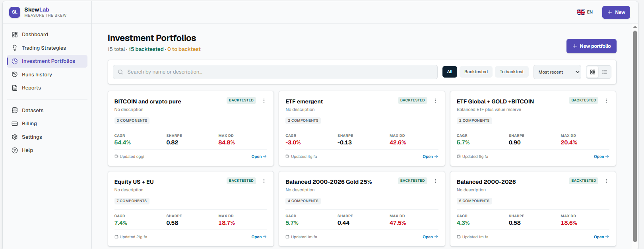
Task: Click the Settings gear icon
Action: point(15,137)
